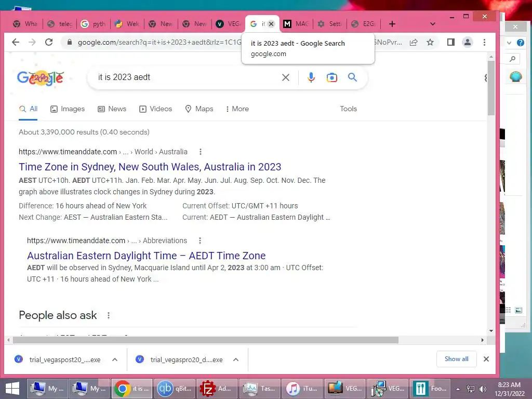Image resolution: width=532 pixels, height=399 pixels.
Task: Switch to Images results
Action: (x=68, y=109)
